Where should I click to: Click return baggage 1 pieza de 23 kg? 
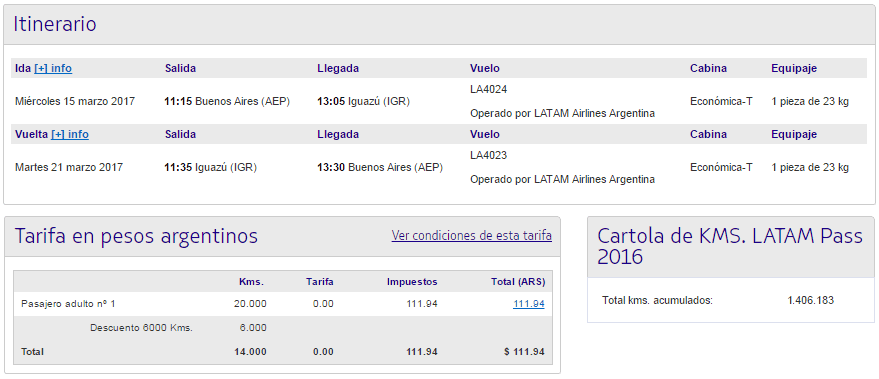(810, 168)
